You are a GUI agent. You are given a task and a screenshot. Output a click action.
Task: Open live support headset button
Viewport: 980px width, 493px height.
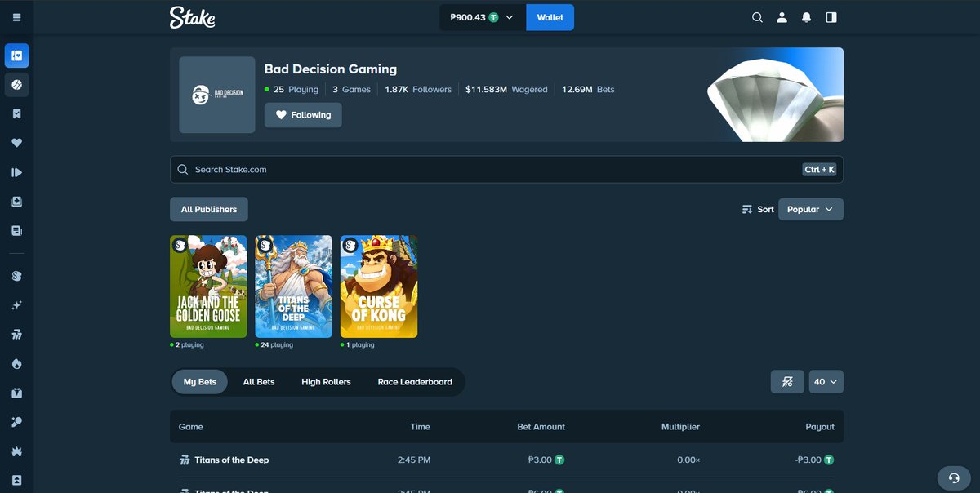click(953, 477)
